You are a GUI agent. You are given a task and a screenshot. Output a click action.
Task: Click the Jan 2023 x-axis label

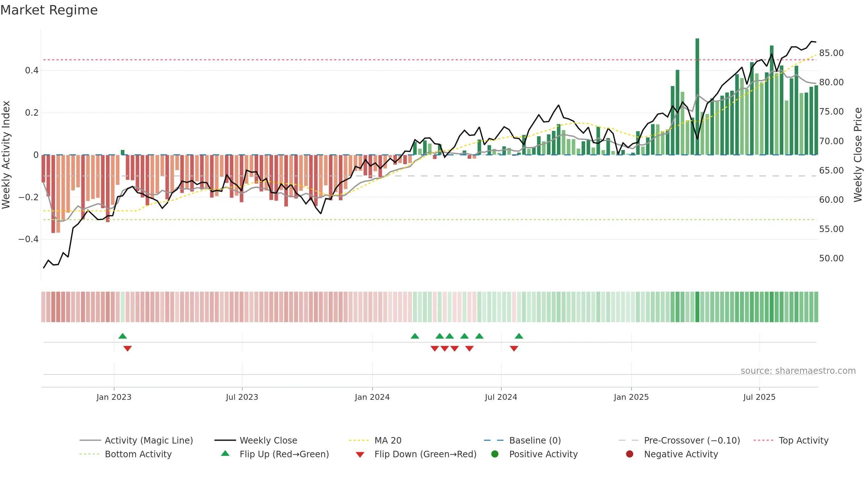[114, 397]
